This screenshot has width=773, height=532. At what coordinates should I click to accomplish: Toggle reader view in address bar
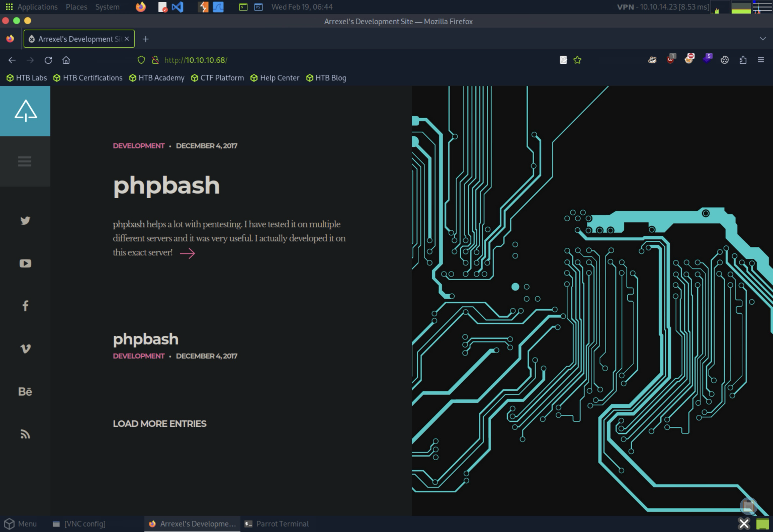click(563, 60)
